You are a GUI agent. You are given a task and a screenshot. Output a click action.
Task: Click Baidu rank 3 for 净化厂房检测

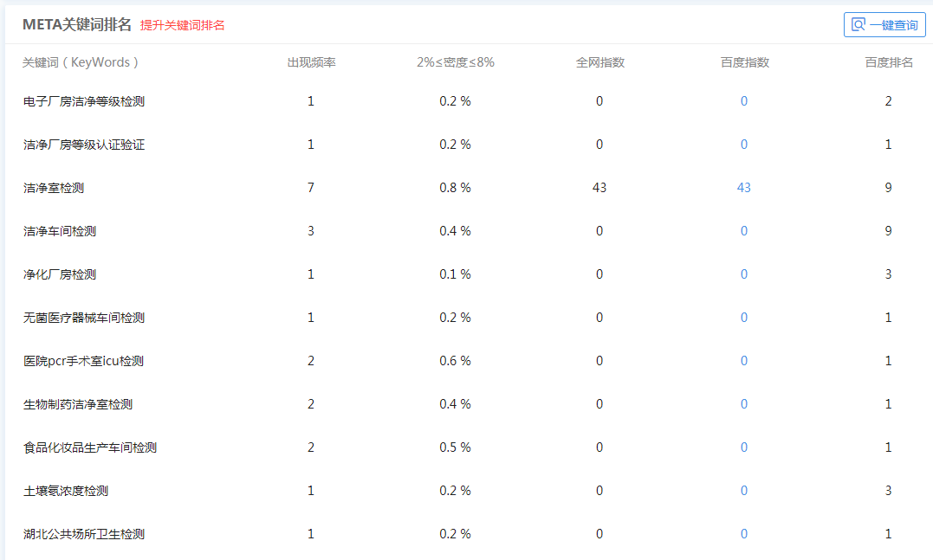tap(888, 274)
